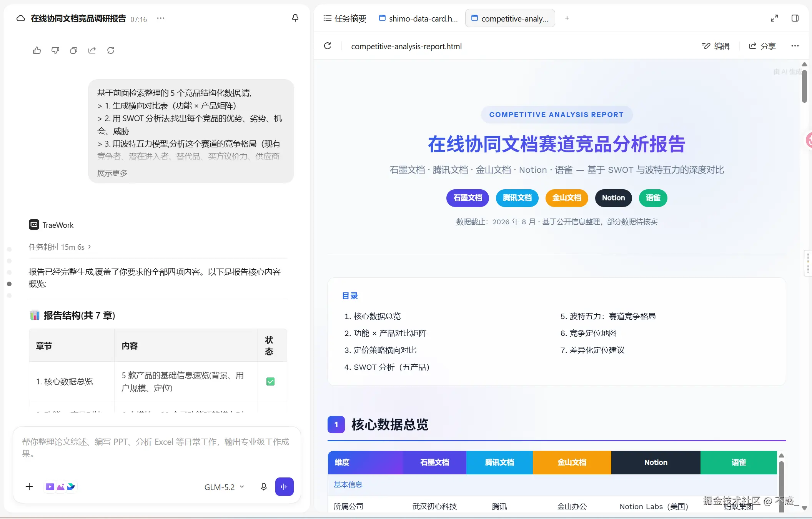The image size is (812, 519).
Task: Select the competitive-analy... tab
Action: 510,18
